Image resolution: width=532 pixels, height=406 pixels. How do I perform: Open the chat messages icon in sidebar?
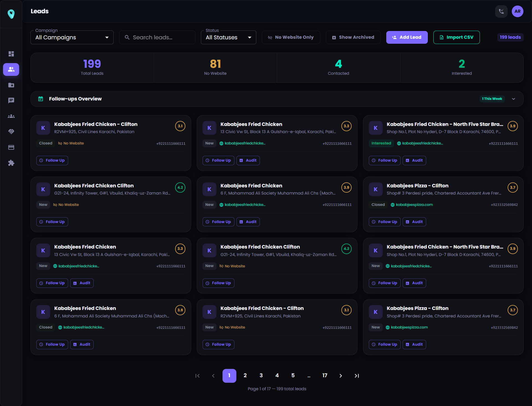[x=11, y=100]
